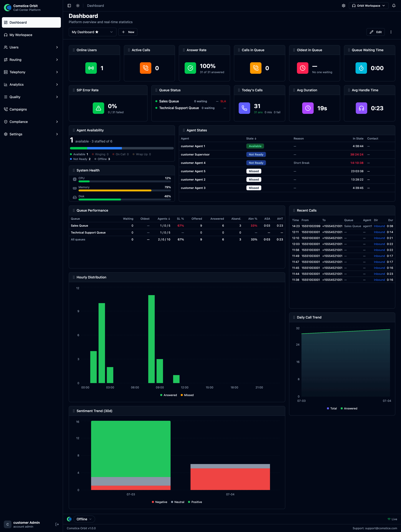The width and height of the screenshot is (401, 532).
Task: Open Campaigns in the sidebar
Action: click(x=31, y=109)
